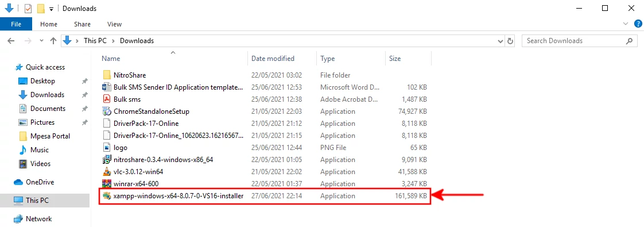
Task: Unpin Downloads from Quick access
Action: [84, 95]
